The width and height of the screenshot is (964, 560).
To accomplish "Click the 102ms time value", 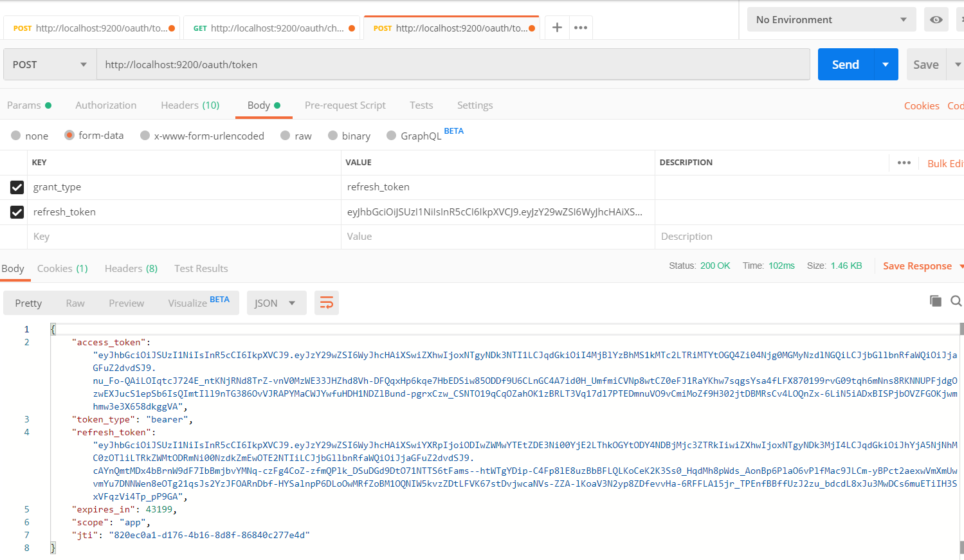I will tap(781, 266).
